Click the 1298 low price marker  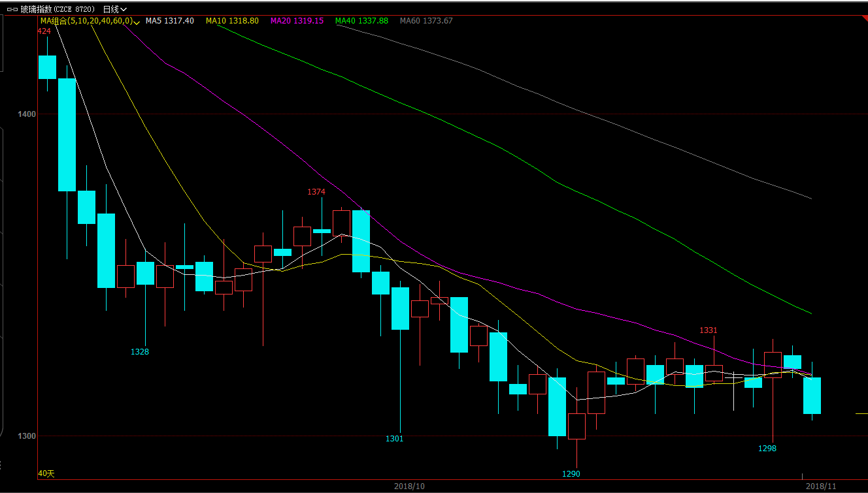pyautogui.click(x=767, y=449)
